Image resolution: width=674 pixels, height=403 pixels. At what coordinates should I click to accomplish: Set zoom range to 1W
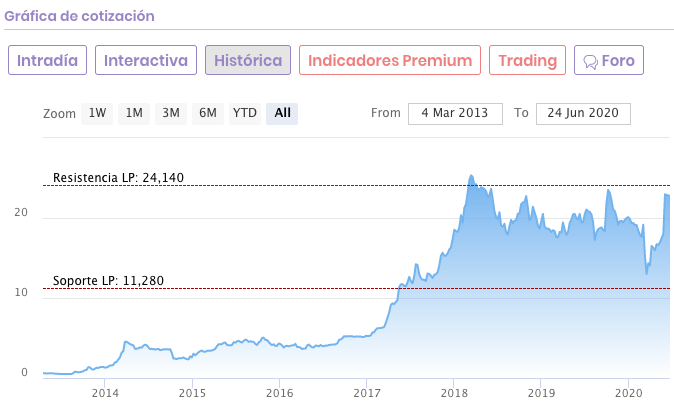[97, 113]
